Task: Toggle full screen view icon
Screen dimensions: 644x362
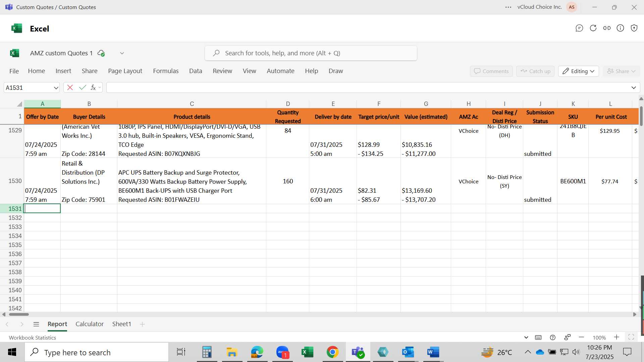Action: point(631,337)
